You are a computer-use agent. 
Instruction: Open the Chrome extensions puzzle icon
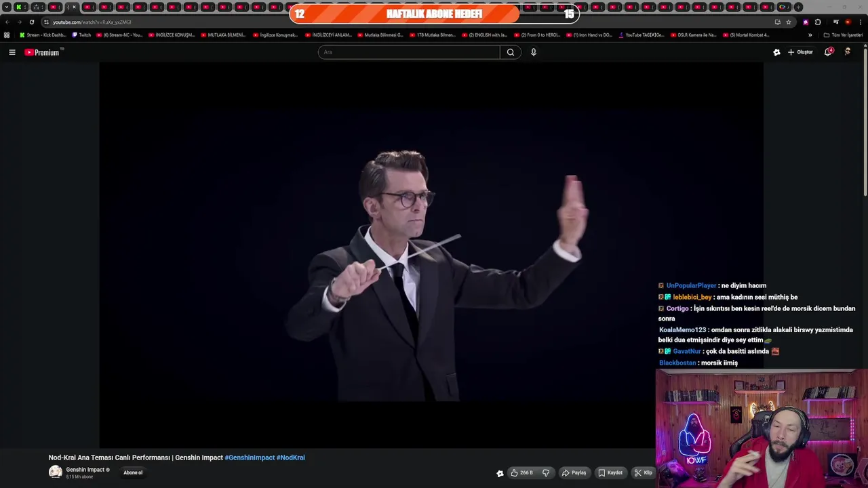click(x=818, y=22)
